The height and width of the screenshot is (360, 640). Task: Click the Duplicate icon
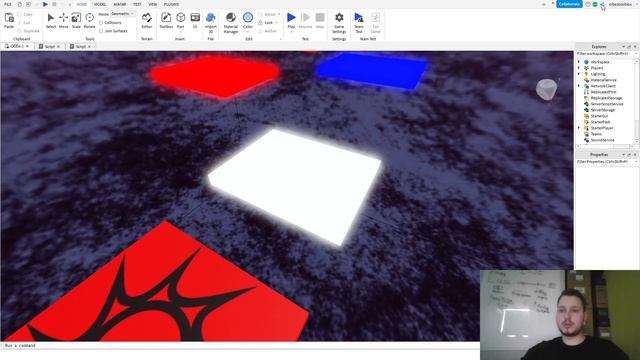[20, 31]
